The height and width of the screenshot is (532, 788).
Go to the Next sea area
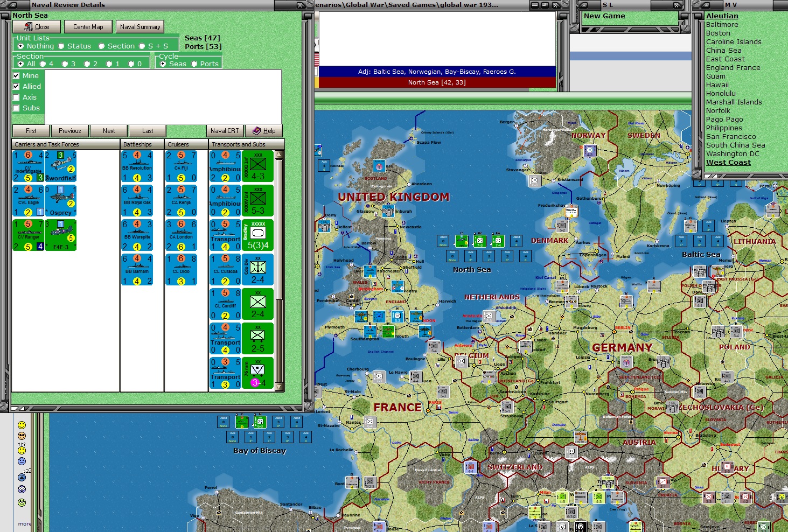[x=109, y=131]
